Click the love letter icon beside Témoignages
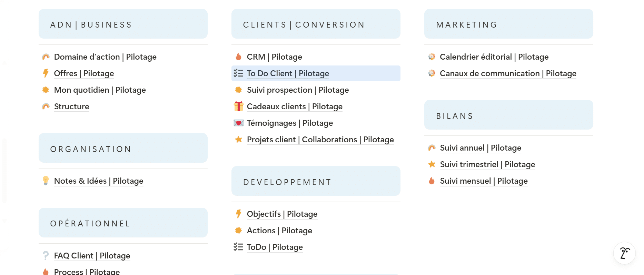Image resolution: width=644 pixels, height=275 pixels. (238, 123)
